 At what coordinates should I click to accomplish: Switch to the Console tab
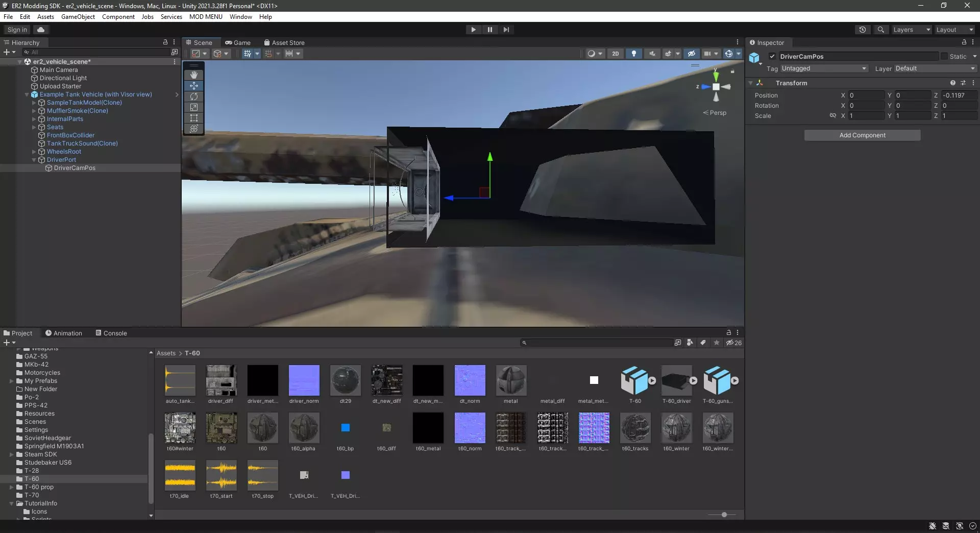tap(111, 333)
